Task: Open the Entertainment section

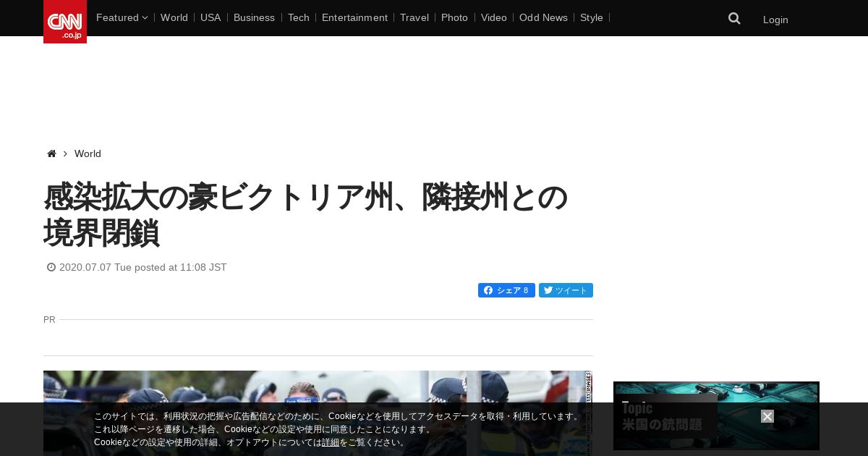Action: [354, 17]
